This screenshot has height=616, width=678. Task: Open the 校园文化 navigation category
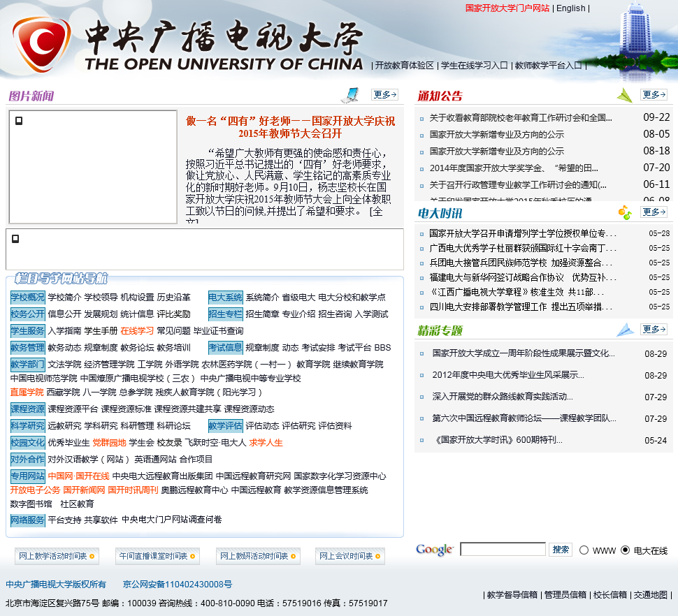[28, 443]
